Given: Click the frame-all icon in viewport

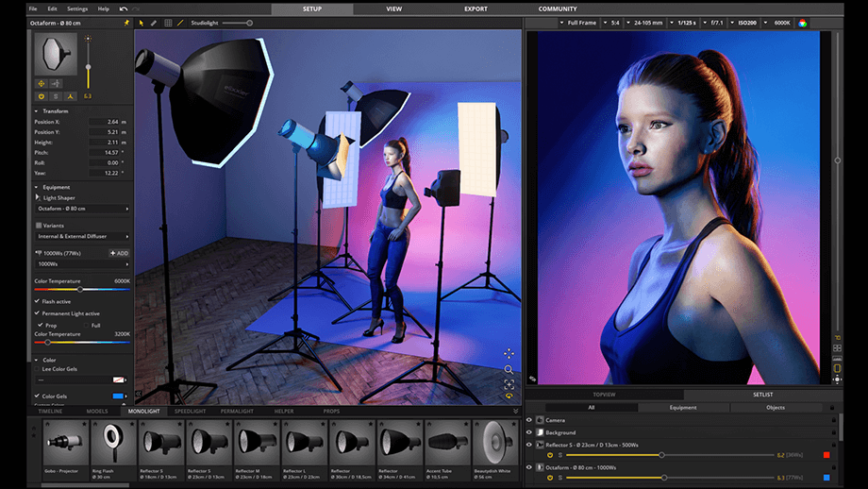Looking at the screenshot, I should (x=509, y=384).
